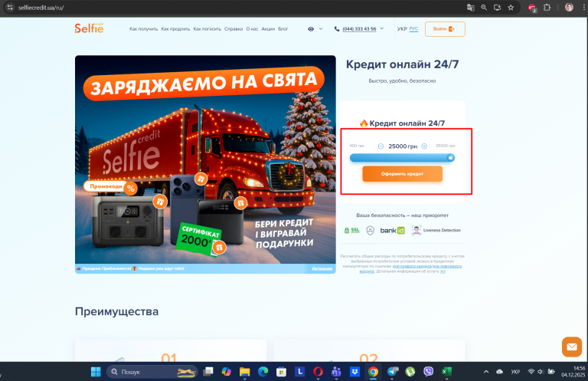Open the Как продлить menu item
This screenshot has width=588, height=381.
[x=175, y=29]
